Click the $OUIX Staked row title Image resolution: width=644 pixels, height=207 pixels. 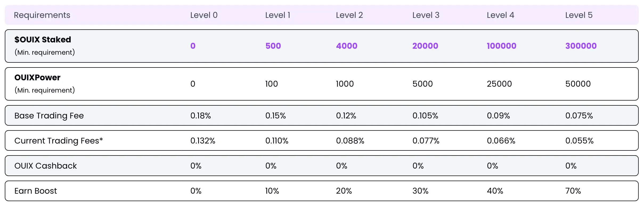pyautogui.click(x=43, y=40)
